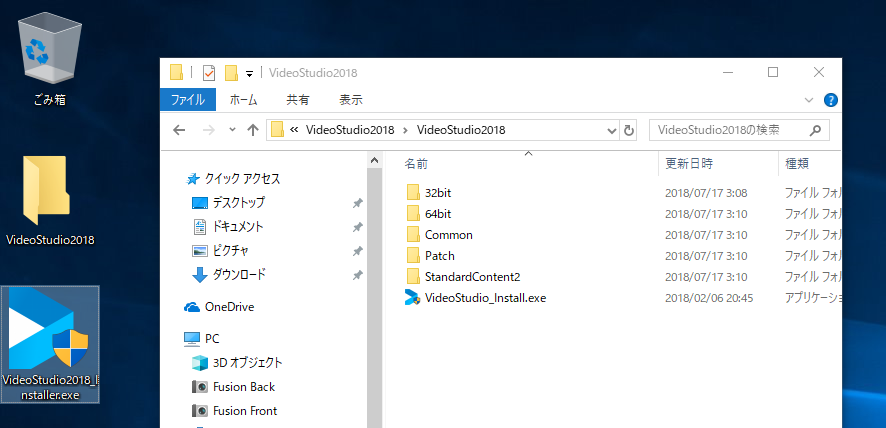Switch to the ホーム ribbon tab
886x428 pixels.
tap(244, 100)
